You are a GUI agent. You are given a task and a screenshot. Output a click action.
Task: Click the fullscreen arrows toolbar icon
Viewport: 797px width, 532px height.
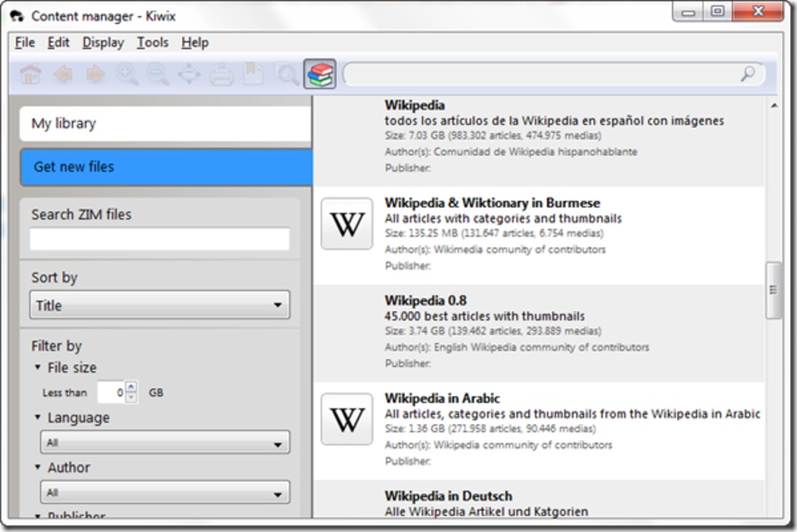[x=189, y=75]
